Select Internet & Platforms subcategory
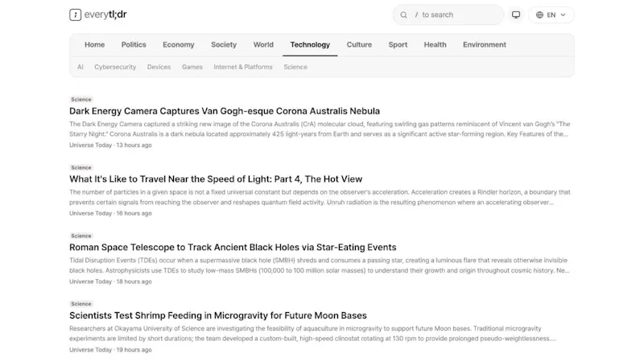 243,67
